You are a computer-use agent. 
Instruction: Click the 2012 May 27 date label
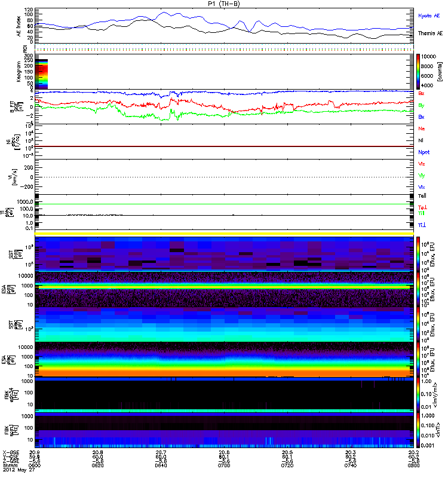pos(19,470)
